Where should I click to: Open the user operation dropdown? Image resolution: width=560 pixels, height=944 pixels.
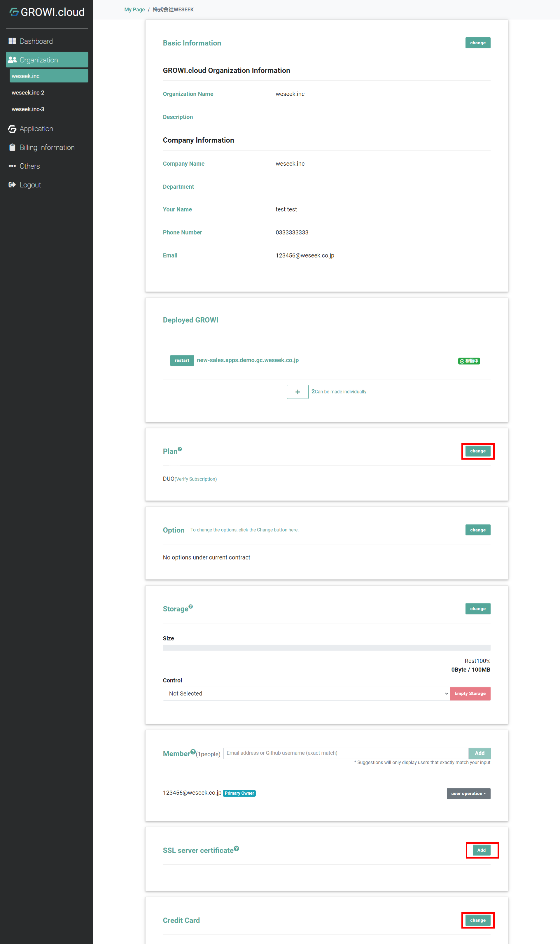click(x=468, y=794)
